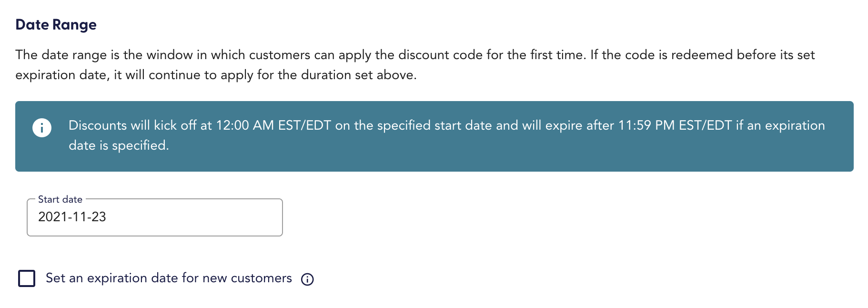868x308 pixels.
Task: Click the Start date field to change date
Action: (143, 217)
